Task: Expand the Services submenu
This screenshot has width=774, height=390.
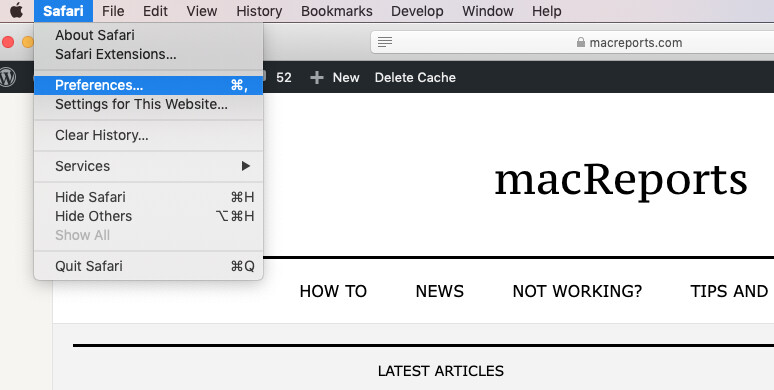Action: pos(149,166)
